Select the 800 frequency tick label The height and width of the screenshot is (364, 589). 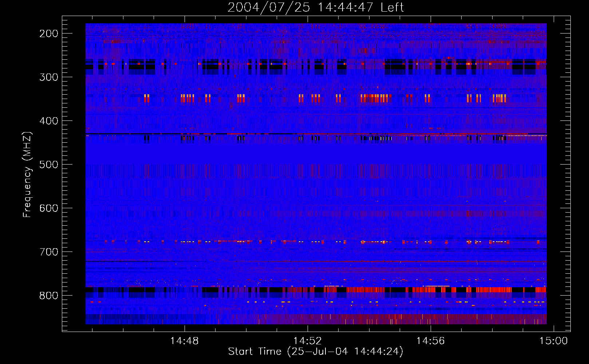coord(49,296)
